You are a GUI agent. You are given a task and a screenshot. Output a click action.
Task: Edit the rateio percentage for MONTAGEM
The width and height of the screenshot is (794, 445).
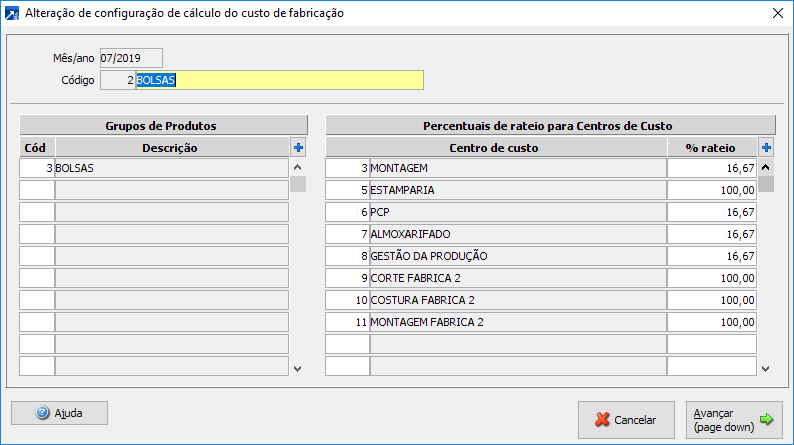tap(712, 168)
